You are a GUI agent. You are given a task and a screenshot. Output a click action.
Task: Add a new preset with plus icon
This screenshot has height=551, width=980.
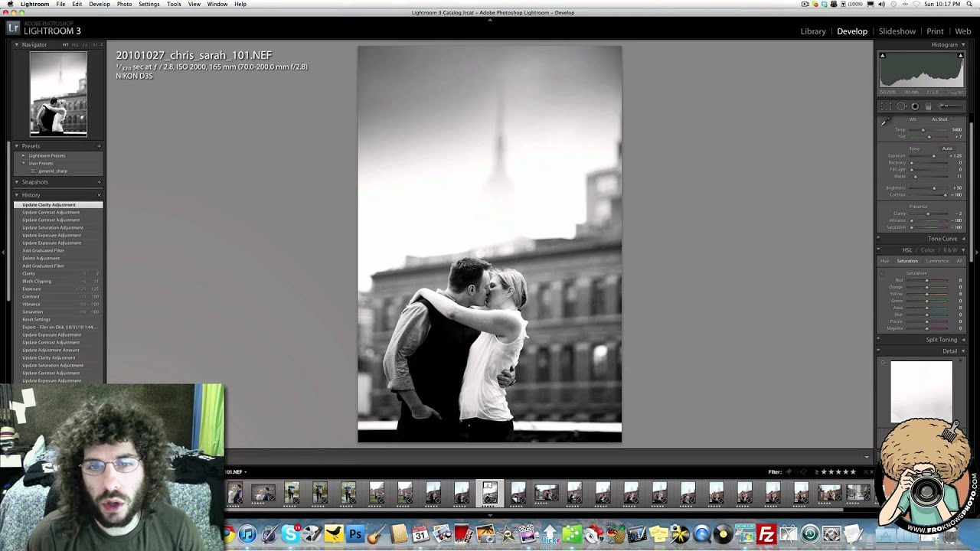point(99,146)
